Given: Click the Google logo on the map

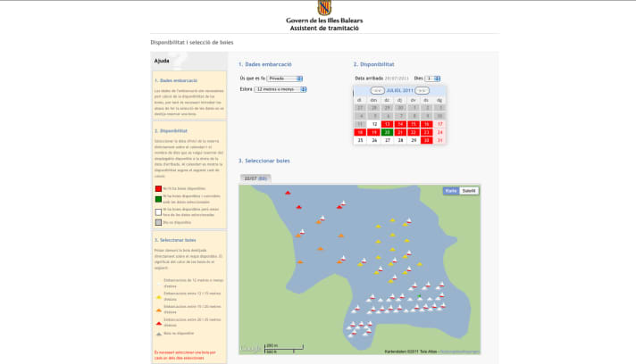Looking at the screenshot, I should pyautogui.click(x=251, y=346).
